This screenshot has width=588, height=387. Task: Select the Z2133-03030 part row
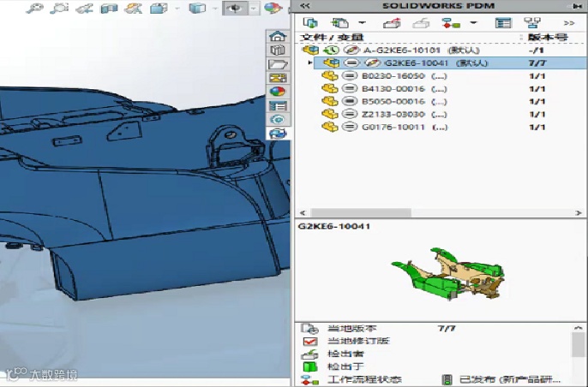(441, 114)
